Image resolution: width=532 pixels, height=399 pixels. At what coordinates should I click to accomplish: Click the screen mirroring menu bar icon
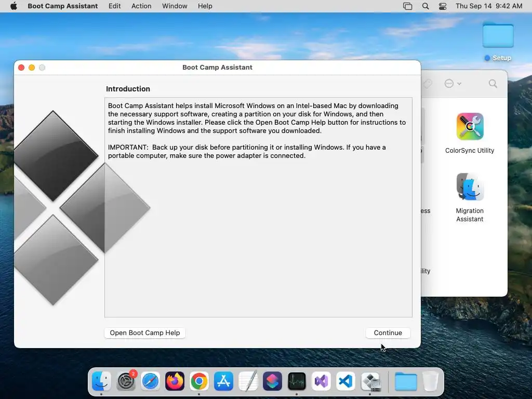tap(407, 6)
